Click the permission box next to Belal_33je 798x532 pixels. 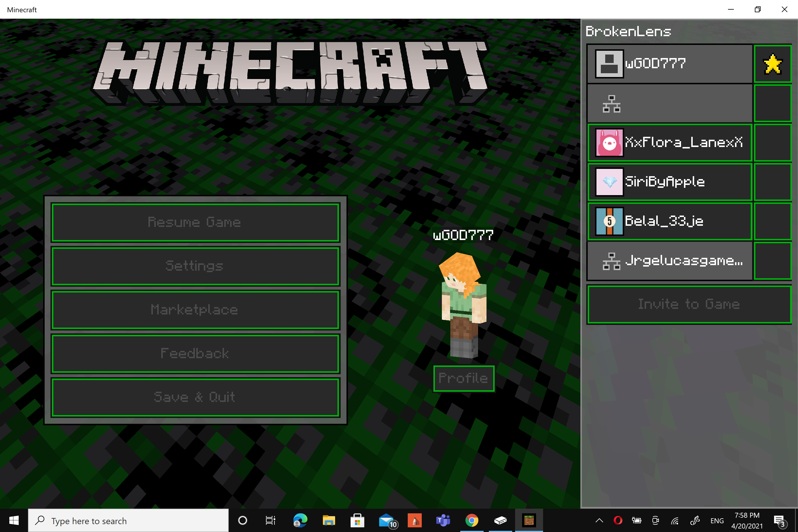click(773, 221)
